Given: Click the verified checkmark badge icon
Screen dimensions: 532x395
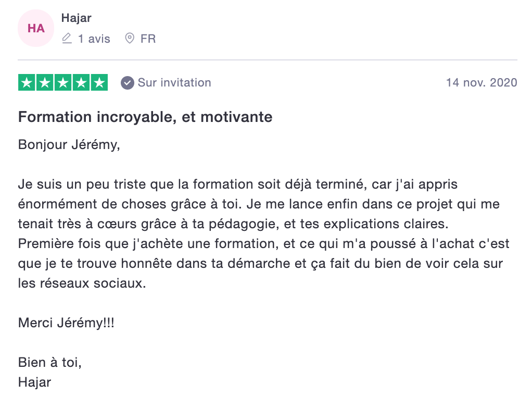Looking at the screenshot, I should pyautogui.click(x=128, y=83).
